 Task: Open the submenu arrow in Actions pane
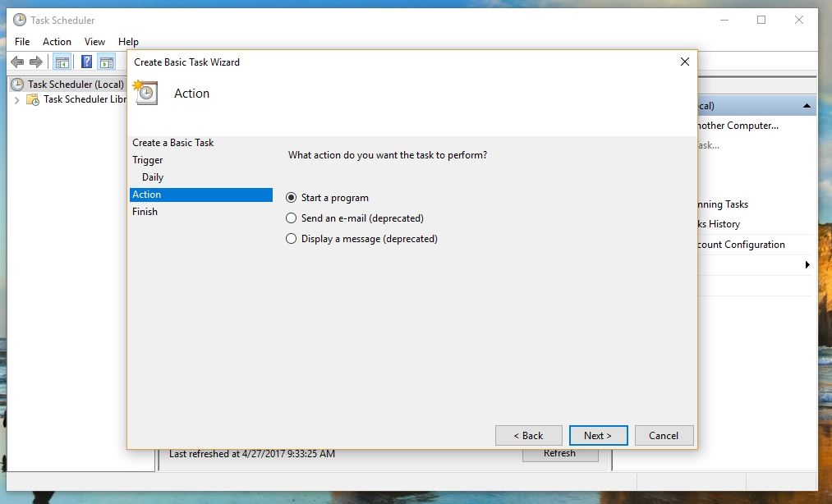pos(807,265)
